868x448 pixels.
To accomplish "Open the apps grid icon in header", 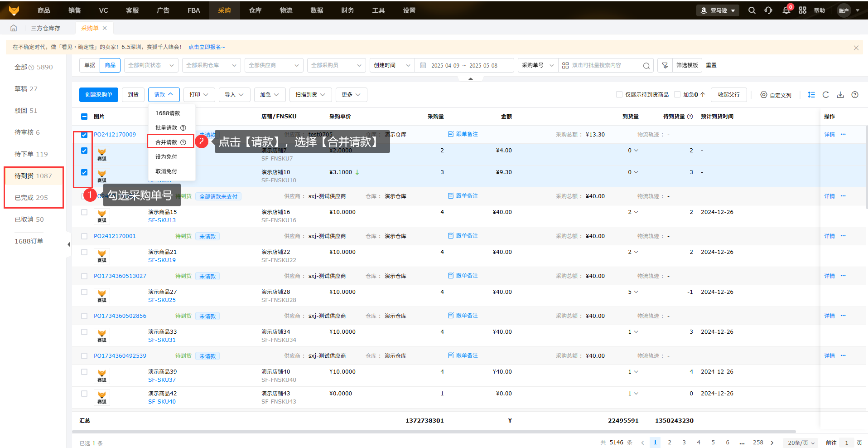I will pos(802,10).
